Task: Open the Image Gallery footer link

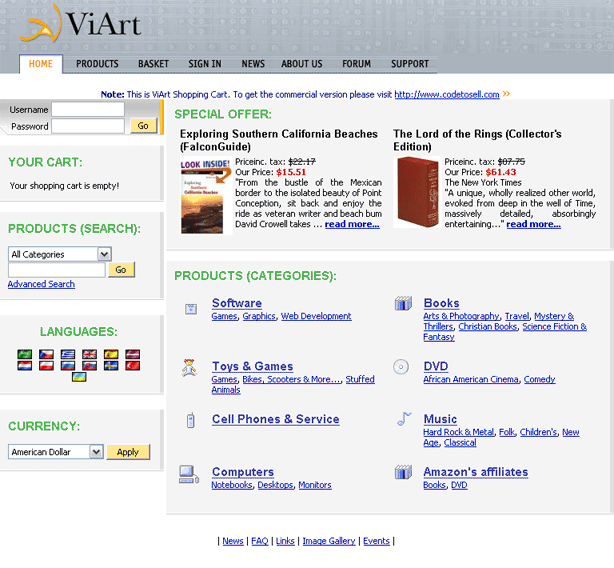Action: (329, 541)
